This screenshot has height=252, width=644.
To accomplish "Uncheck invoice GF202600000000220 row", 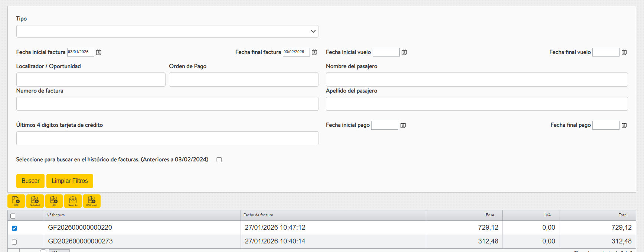I will pos(14,228).
